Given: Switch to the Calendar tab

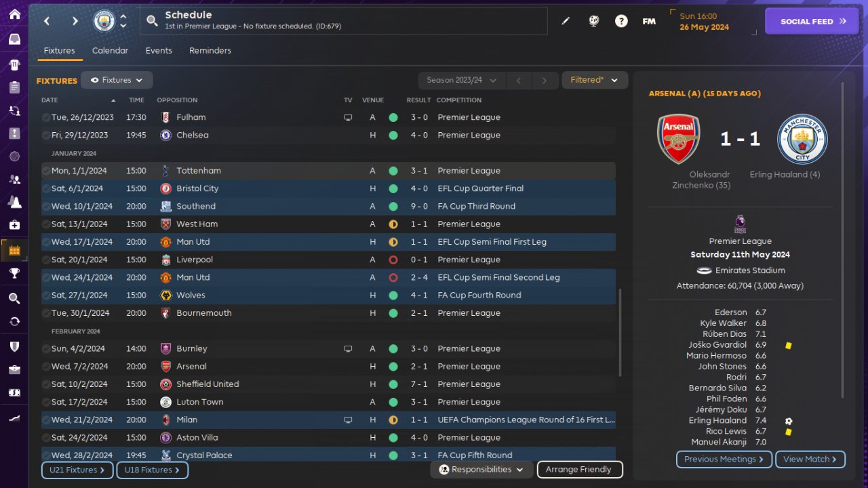Looking at the screenshot, I should pos(110,51).
